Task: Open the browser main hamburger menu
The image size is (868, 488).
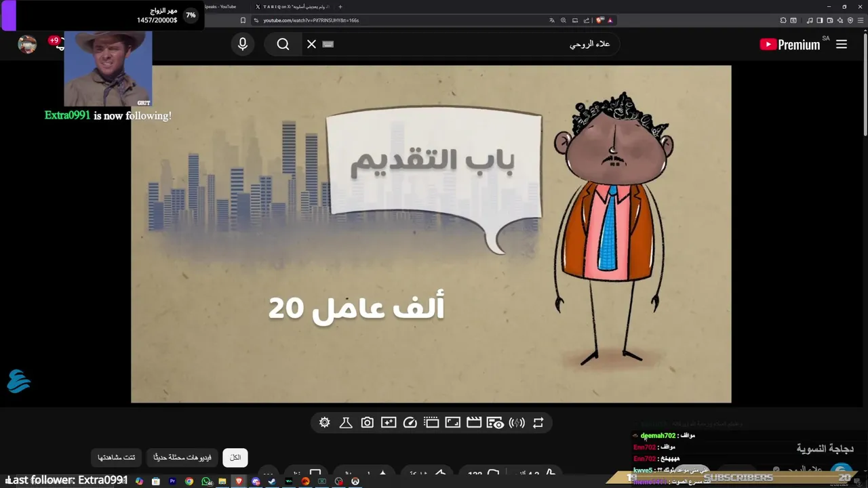Action: (861, 20)
